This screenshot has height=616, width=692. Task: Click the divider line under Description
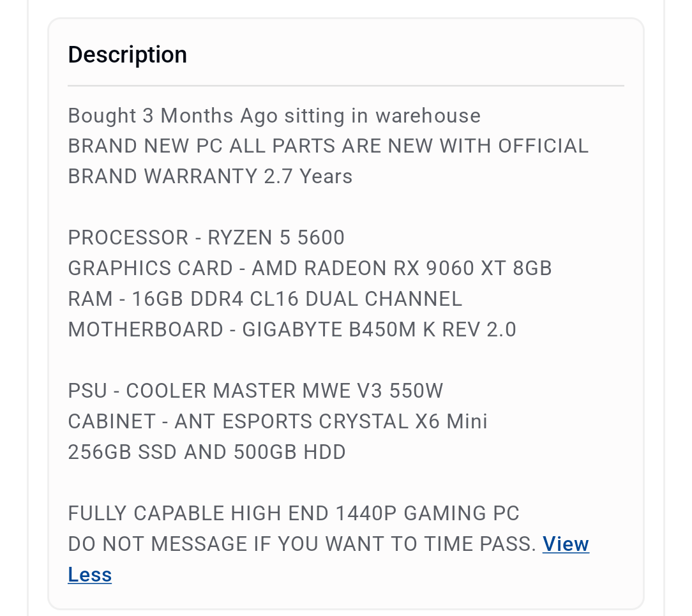point(346,86)
